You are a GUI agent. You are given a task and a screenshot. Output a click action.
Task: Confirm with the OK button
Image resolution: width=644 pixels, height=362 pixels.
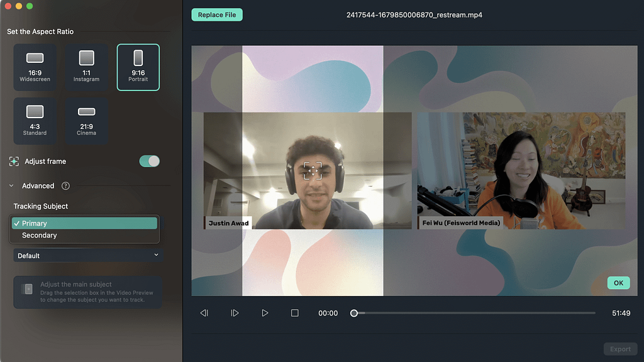618,283
